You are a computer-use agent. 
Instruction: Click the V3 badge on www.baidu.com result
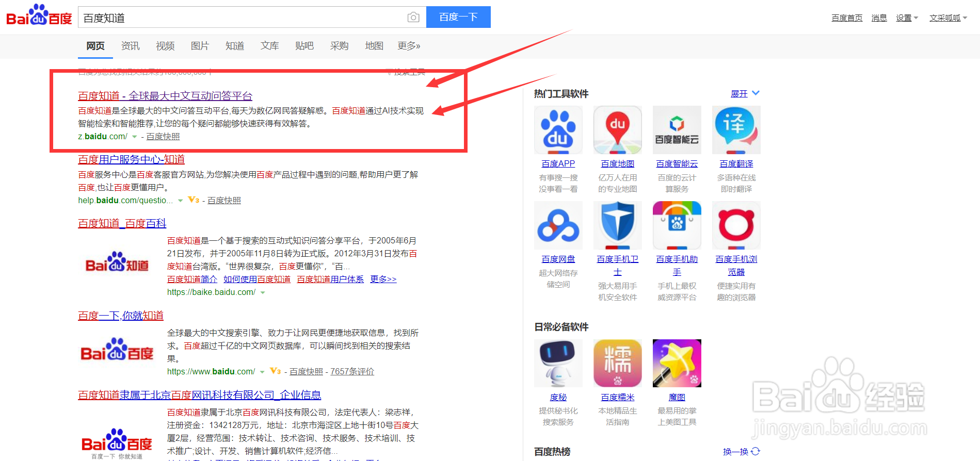pyautogui.click(x=275, y=371)
